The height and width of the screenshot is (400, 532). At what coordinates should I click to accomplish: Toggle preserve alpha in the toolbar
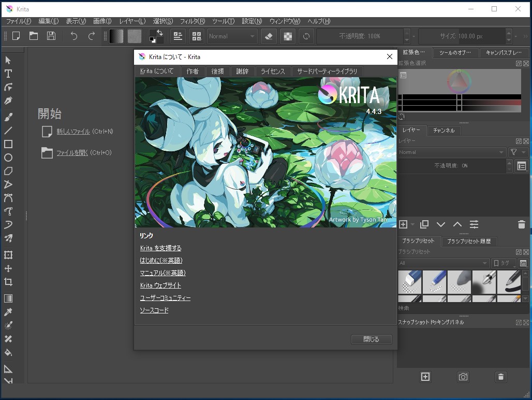click(x=288, y=36)
